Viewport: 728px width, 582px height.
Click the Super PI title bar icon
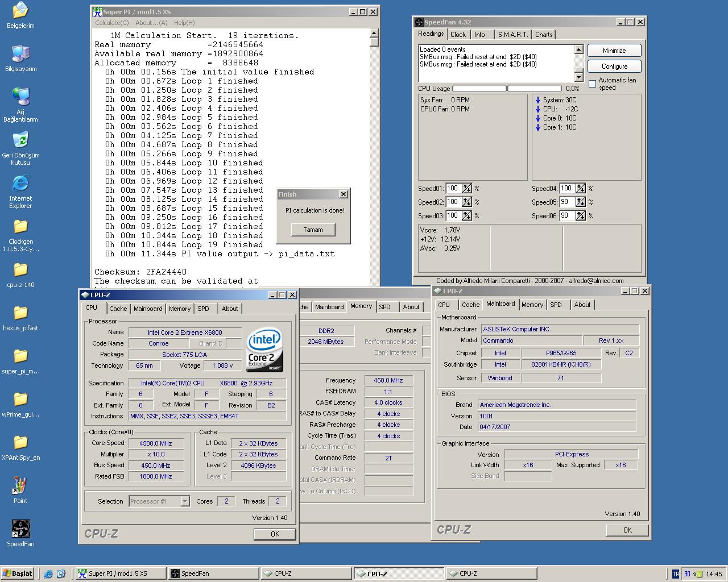[97, 11]
